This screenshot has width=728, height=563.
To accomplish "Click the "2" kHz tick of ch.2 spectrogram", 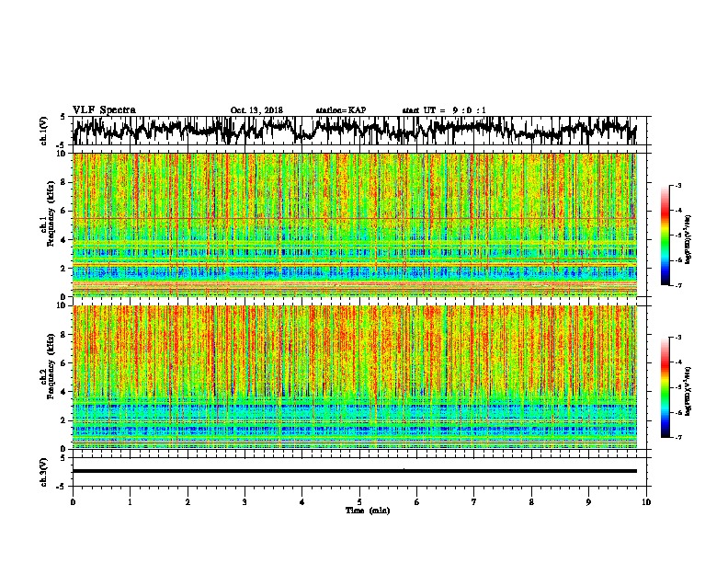I will tap(64, 420).
